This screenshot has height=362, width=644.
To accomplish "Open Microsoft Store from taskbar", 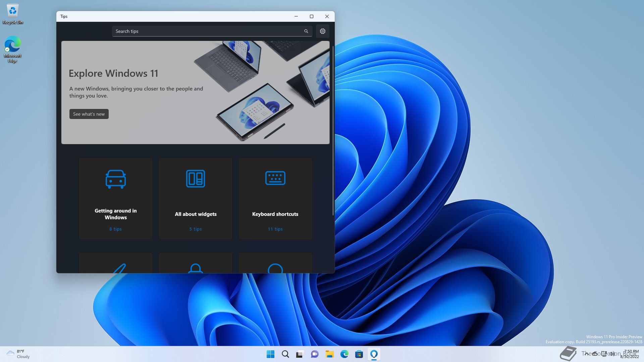I will pyautogui.click(x=359, y=354).
